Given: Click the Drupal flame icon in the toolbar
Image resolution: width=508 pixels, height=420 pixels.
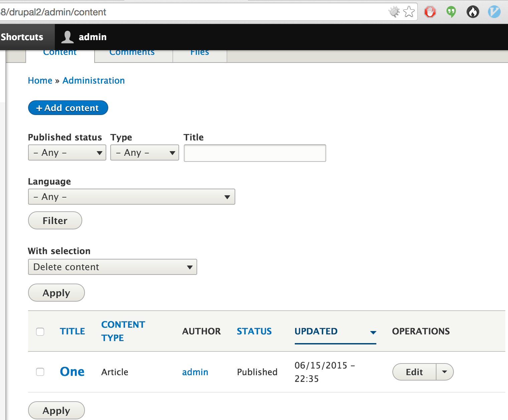Looking at the screenshot, I should (x=473, y=12).
